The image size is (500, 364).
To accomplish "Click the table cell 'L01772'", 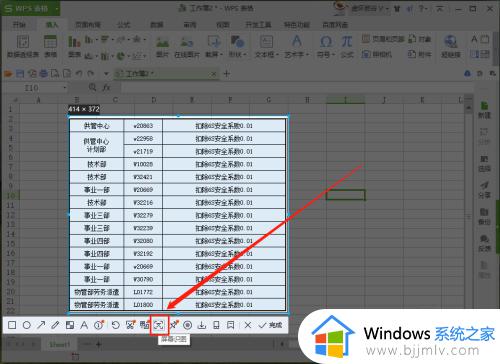I will point(143,292).
